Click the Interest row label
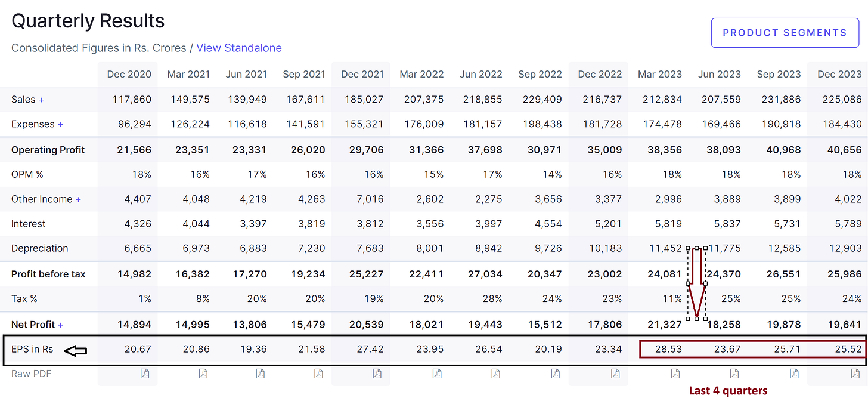Screen dimensions: 868x401 (x=29, y=224)
